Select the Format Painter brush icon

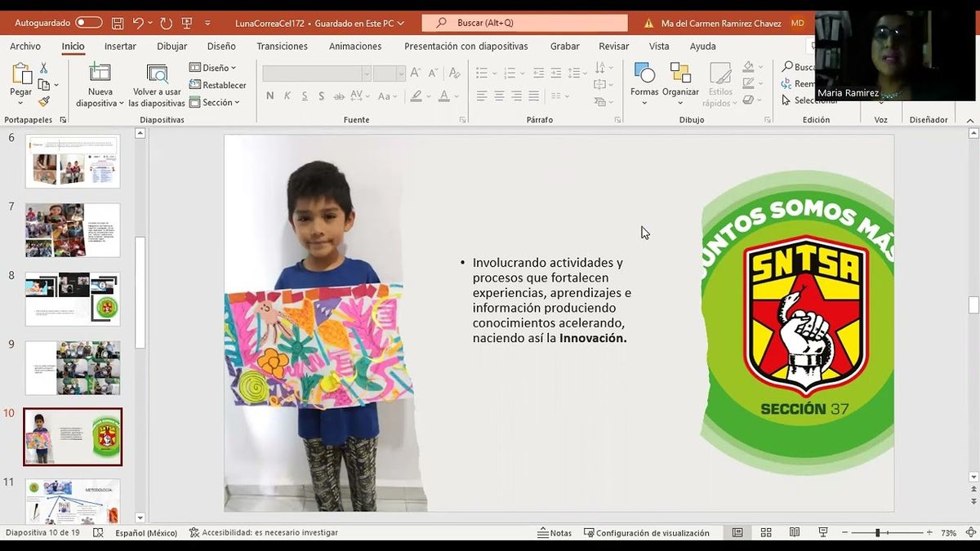pos(44,101)
